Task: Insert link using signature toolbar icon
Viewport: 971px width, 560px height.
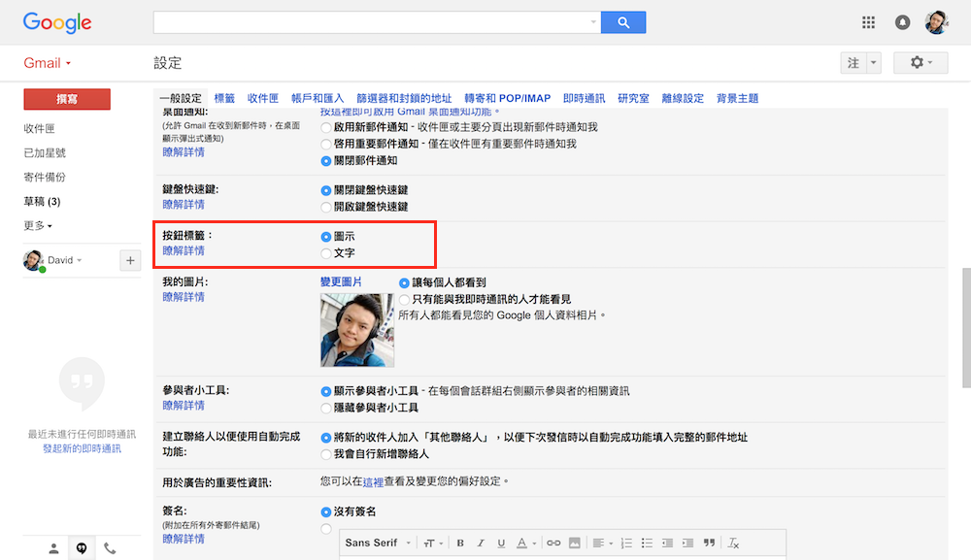Action: click(x=553, y=543)
